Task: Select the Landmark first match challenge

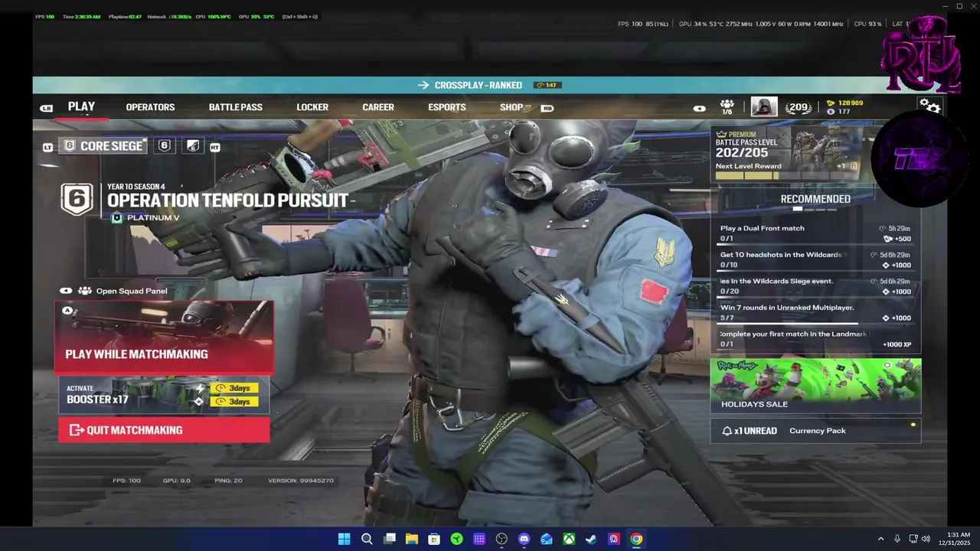Action: pos(815,339)
